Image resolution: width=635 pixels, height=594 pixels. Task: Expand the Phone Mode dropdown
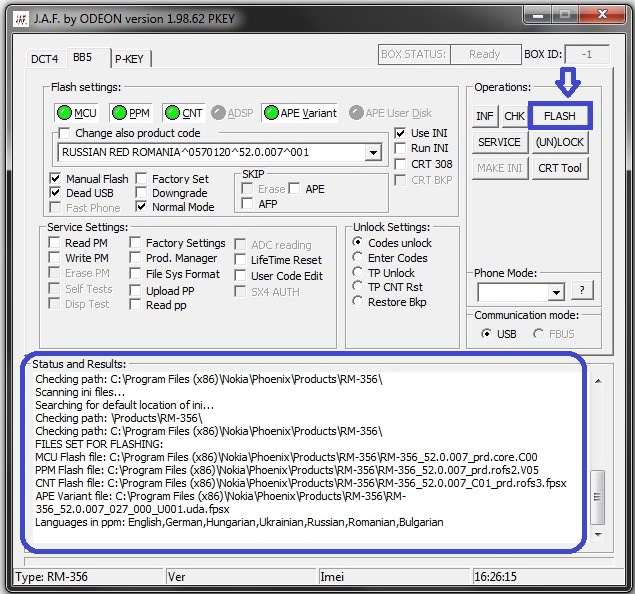pos(556,292)
